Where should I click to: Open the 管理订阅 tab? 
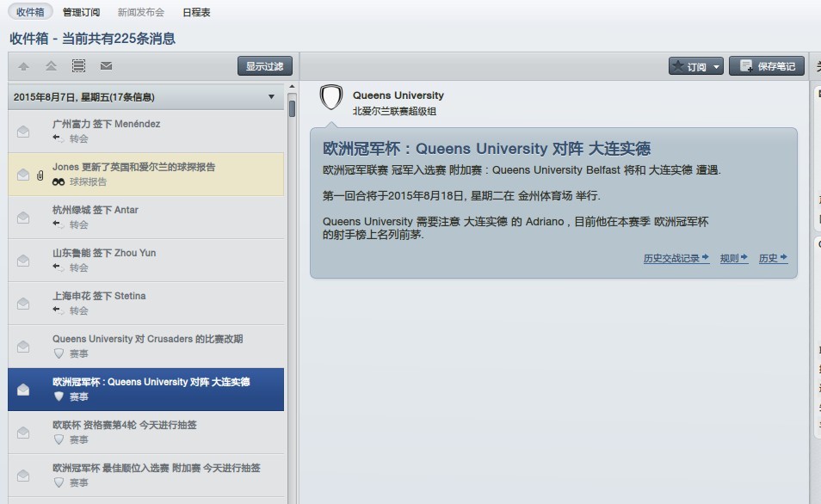[81, 12]
